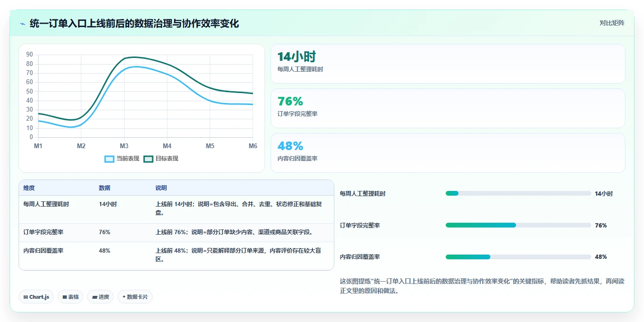
Task: Click the 48% table cell
Action: coord(105,251)
